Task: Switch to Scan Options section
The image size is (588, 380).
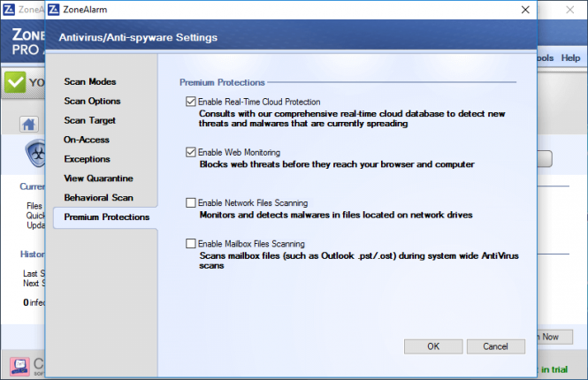Action: point(92,101)
